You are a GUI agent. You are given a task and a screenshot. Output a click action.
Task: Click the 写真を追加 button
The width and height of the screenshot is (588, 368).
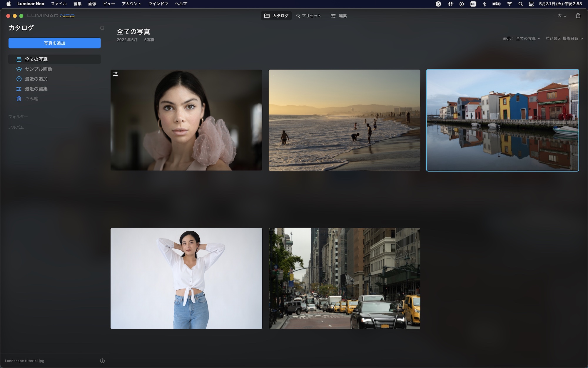pyautogui.click(x=54, y=43)
